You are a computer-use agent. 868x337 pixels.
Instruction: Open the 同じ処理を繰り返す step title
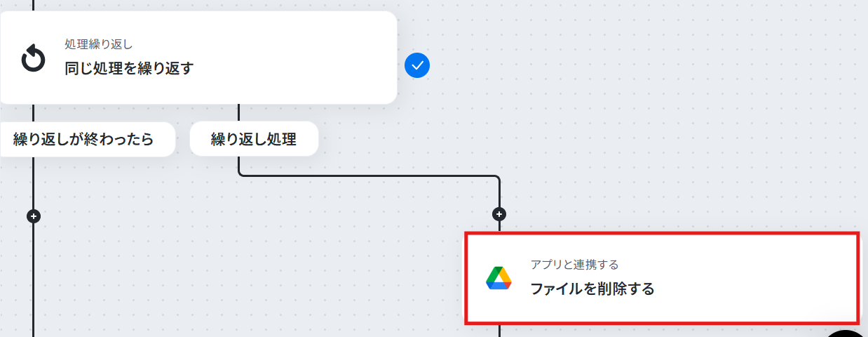tap(129, 68)
